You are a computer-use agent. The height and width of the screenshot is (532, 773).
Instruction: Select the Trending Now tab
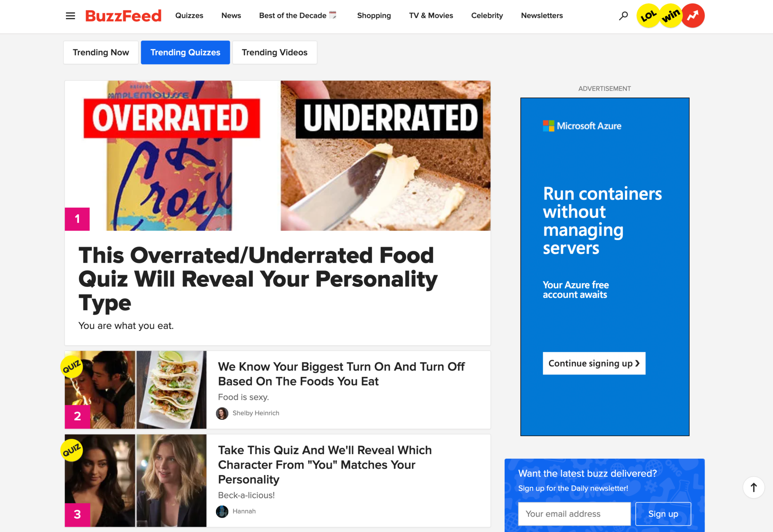pos(100,52)
